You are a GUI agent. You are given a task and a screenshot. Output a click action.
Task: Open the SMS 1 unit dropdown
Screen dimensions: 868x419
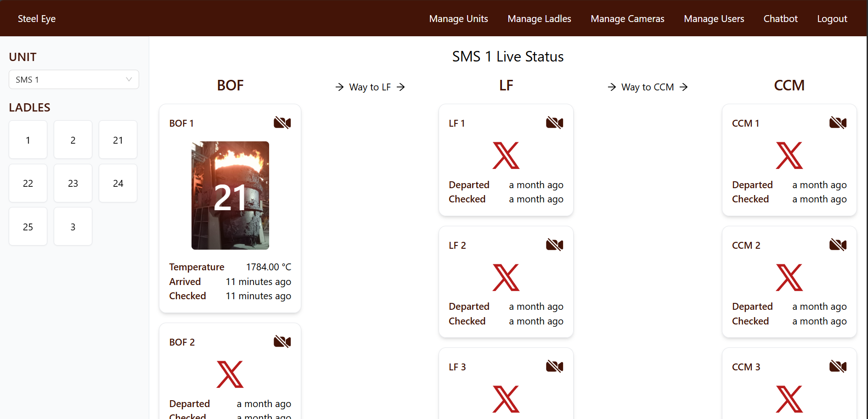pos(74,79)
